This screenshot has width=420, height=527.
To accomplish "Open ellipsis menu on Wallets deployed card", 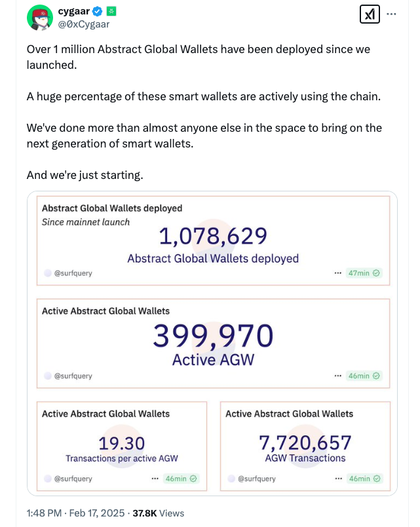I will [337, 273].
